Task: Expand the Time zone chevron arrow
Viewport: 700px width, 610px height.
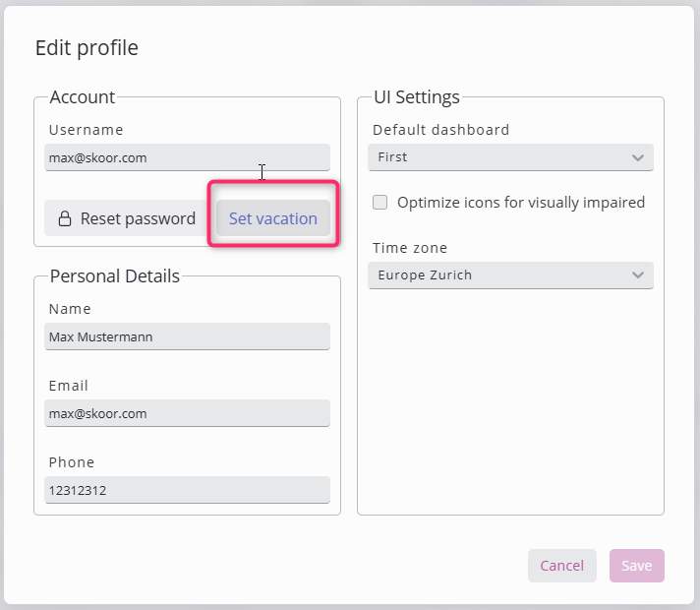Action: [638, 275]
